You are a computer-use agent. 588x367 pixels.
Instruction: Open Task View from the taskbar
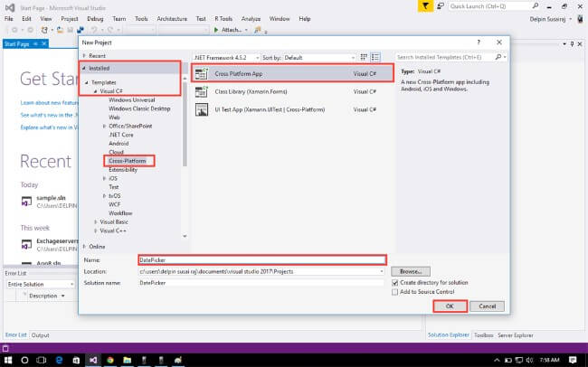pyautogui.click(x=42, y=361)
